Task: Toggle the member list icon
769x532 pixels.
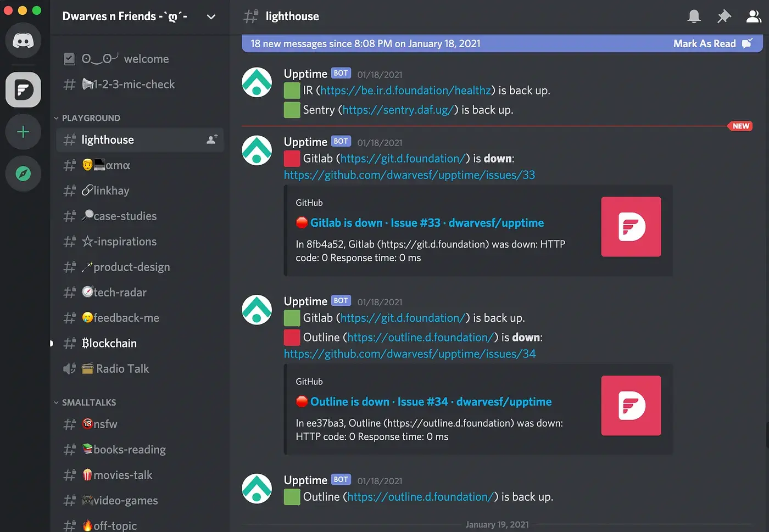Action: (x=754, y=16)
